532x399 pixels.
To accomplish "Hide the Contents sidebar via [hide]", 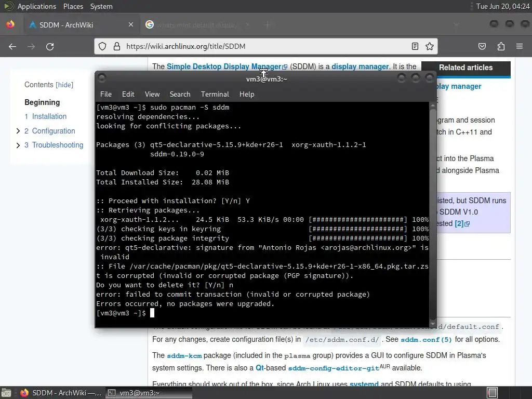I will (x=64, y=85).
